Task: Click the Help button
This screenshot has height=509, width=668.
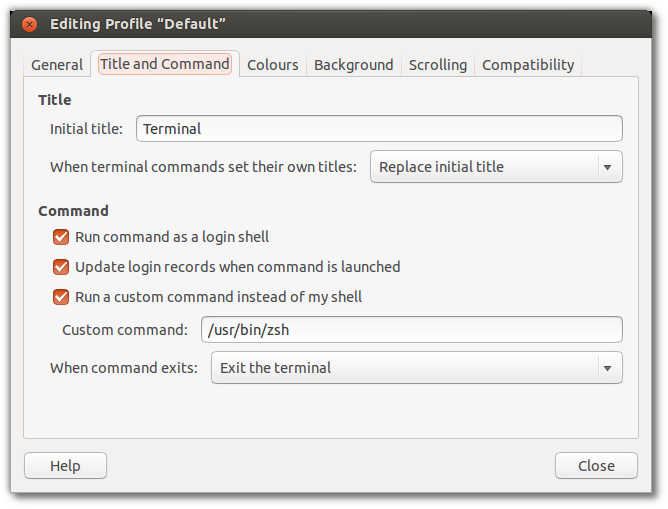Action: click(x=65, y=466)
